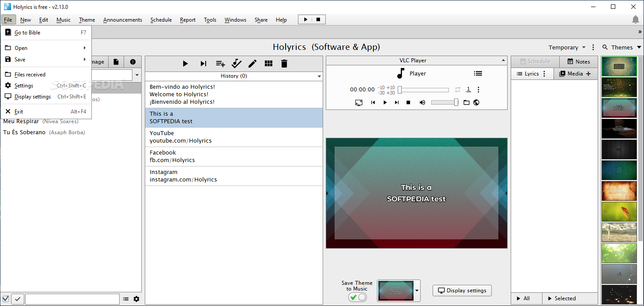Click the notifications bell icon
This screenshot has width=644, height=306.
point(636,19)
